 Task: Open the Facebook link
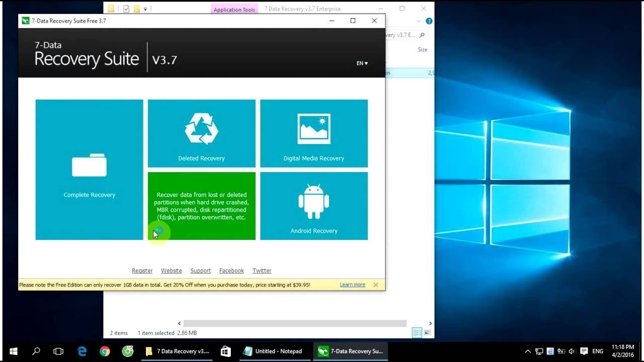click(x=231, y=270)
